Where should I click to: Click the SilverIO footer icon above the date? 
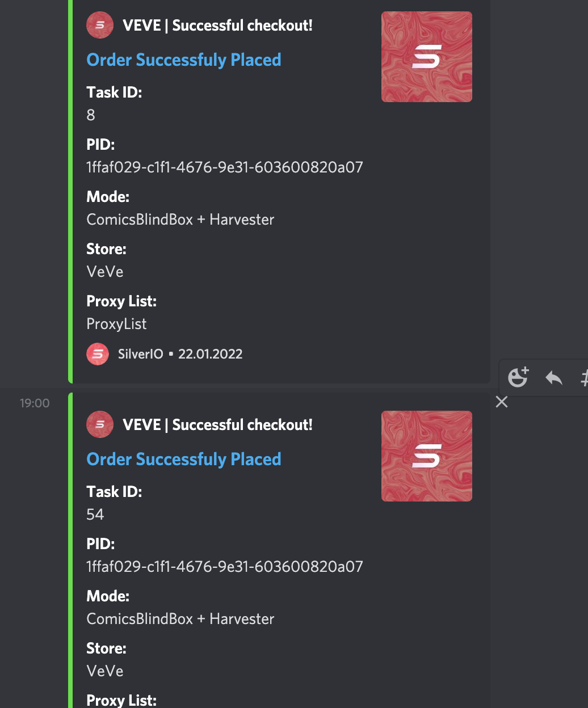[x=98, y=354]
